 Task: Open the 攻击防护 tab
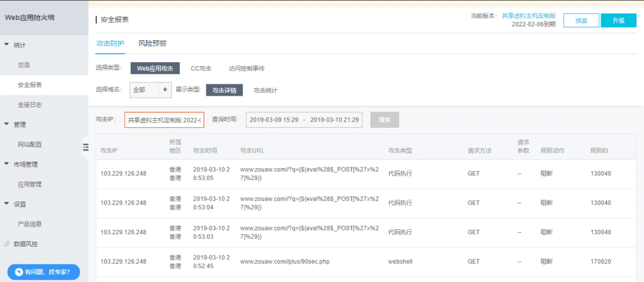coord(110,43)
